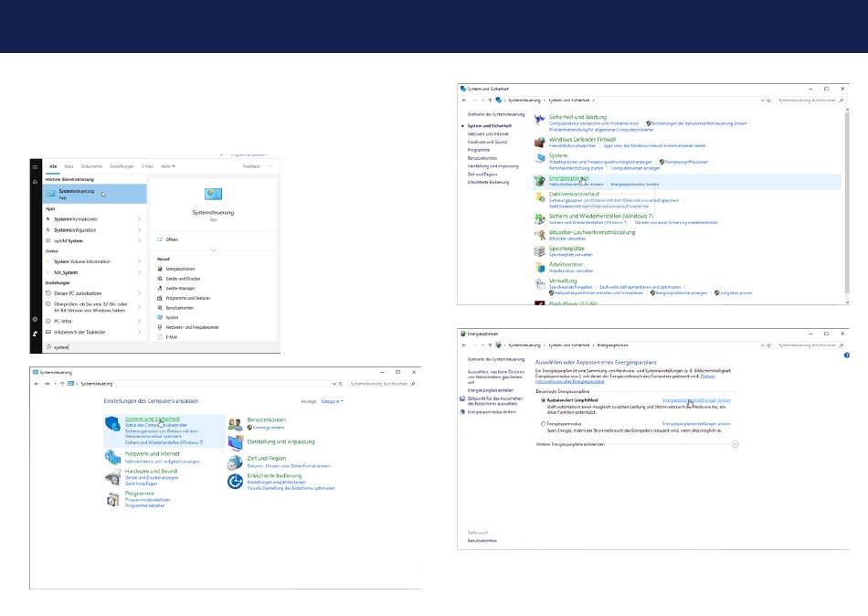Switch to the E-Mail search tab
Image resolution: width=868 pixels, height=616 pixels.
click(x=147, y=166)
